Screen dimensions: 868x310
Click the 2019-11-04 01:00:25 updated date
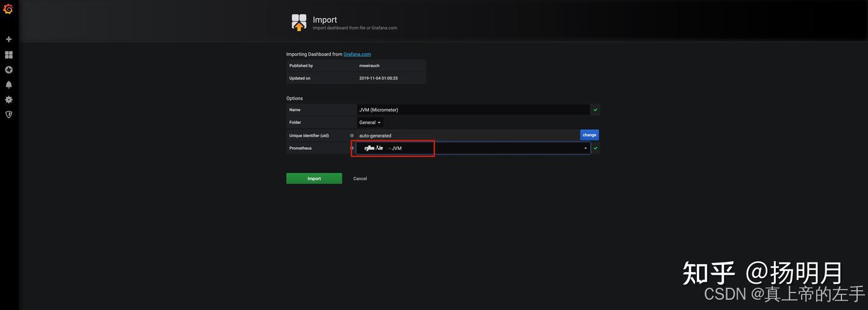click(379, 78)
